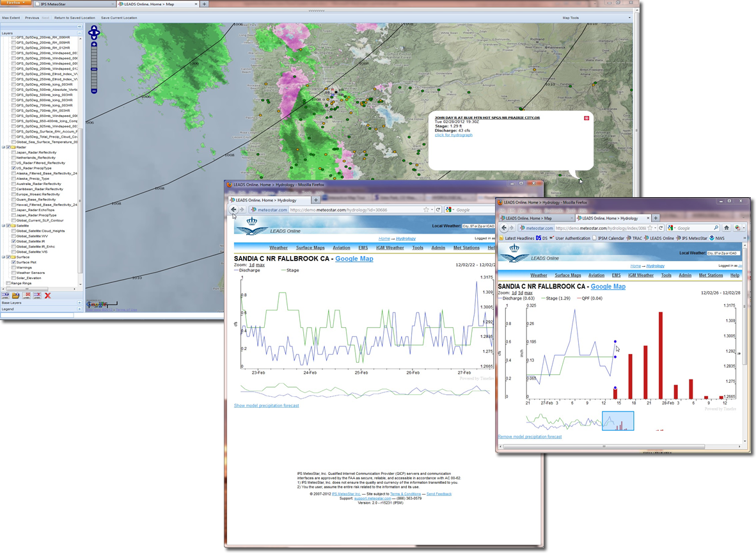Click Return to Saved Location
The image size is (756, 553).
click(75, 18)
